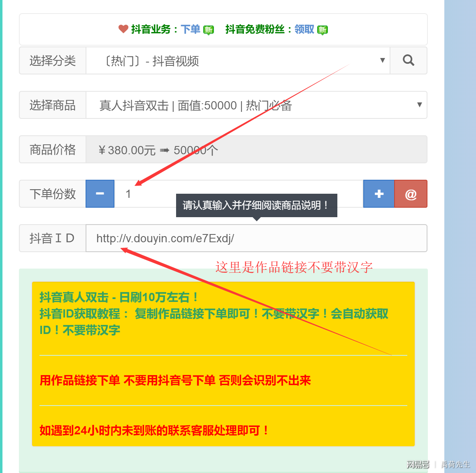Click the 请认真输入并仔细阅读商品说明 tooltip

256,205
